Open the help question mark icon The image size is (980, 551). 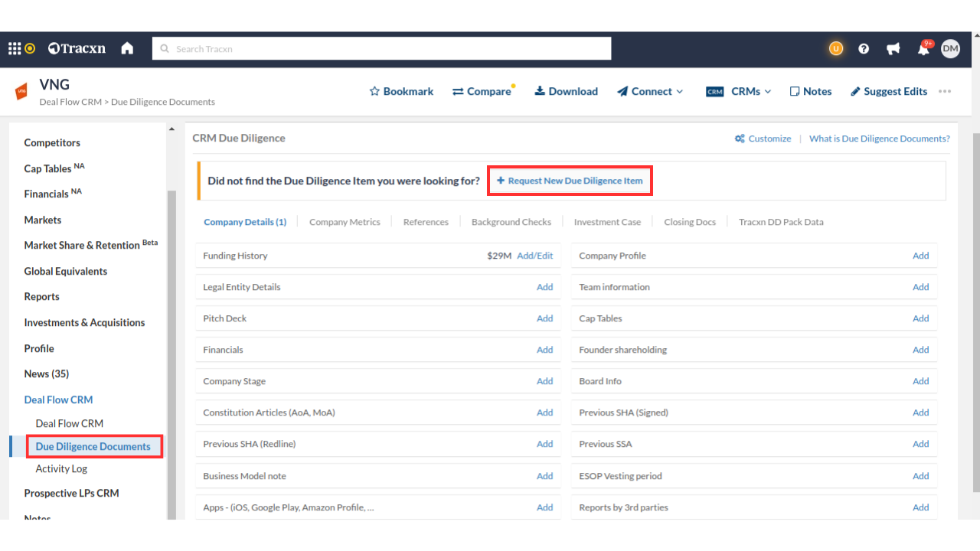point(864,49)
